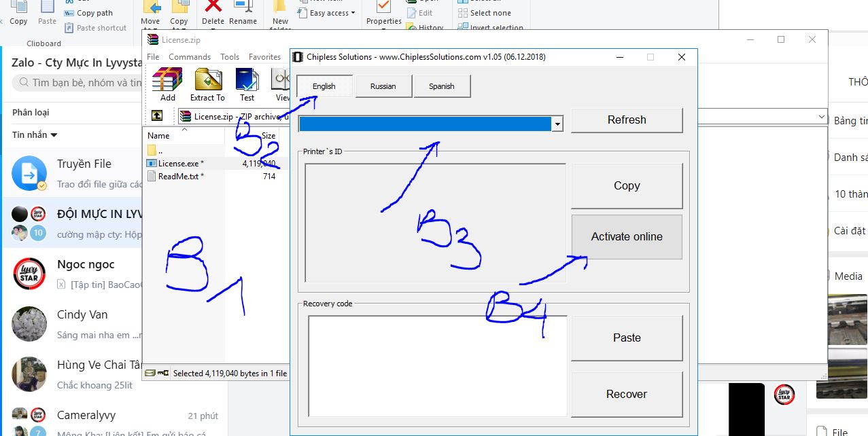Click the Refresh button
Viewport: 868px width, 436px height.
626,120
